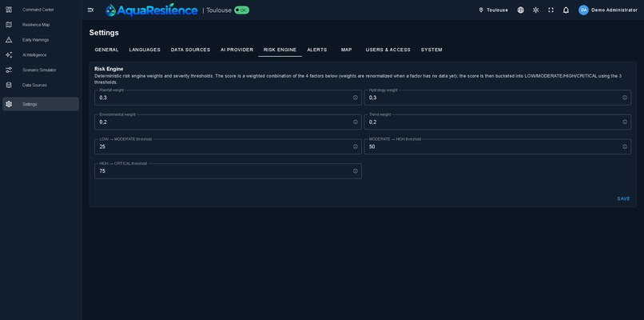The width and height of the screenshot is (644, 320).
Task: Go to Command Center in the sidebar
Action: (41, 10)
